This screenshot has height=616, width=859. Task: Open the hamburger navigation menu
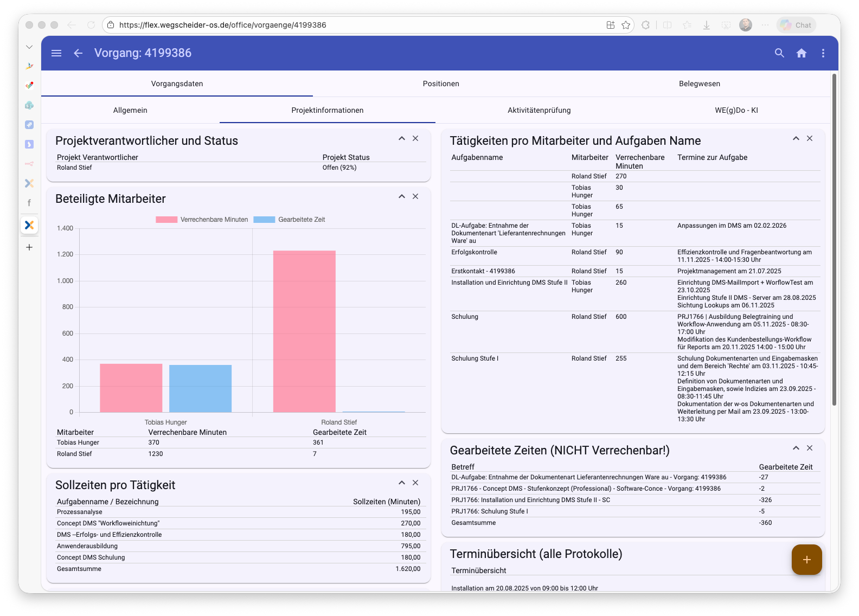[56, 53]
